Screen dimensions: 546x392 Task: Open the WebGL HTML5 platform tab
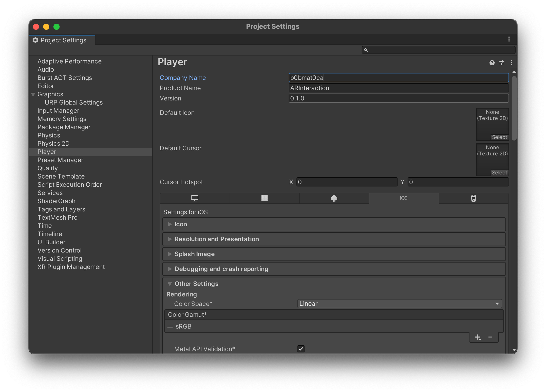tap(473, 198)
